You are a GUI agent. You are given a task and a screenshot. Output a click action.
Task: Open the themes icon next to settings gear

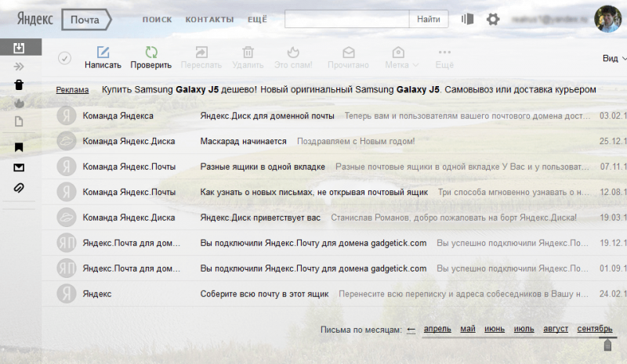[x=469, y=19]
